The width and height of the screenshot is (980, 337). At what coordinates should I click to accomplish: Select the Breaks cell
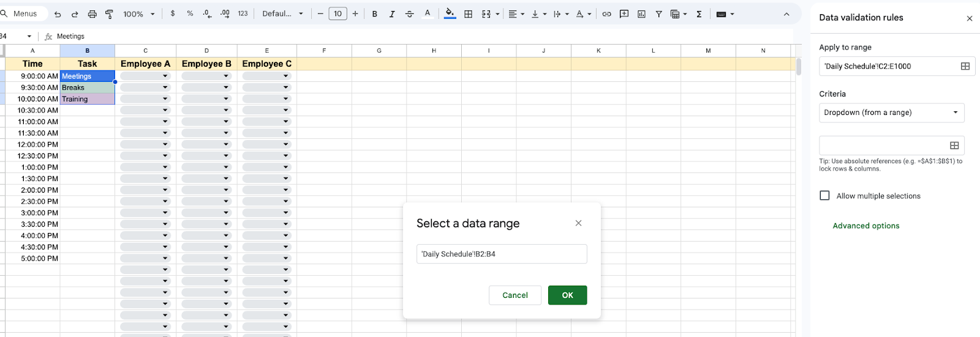click(88, 87)
